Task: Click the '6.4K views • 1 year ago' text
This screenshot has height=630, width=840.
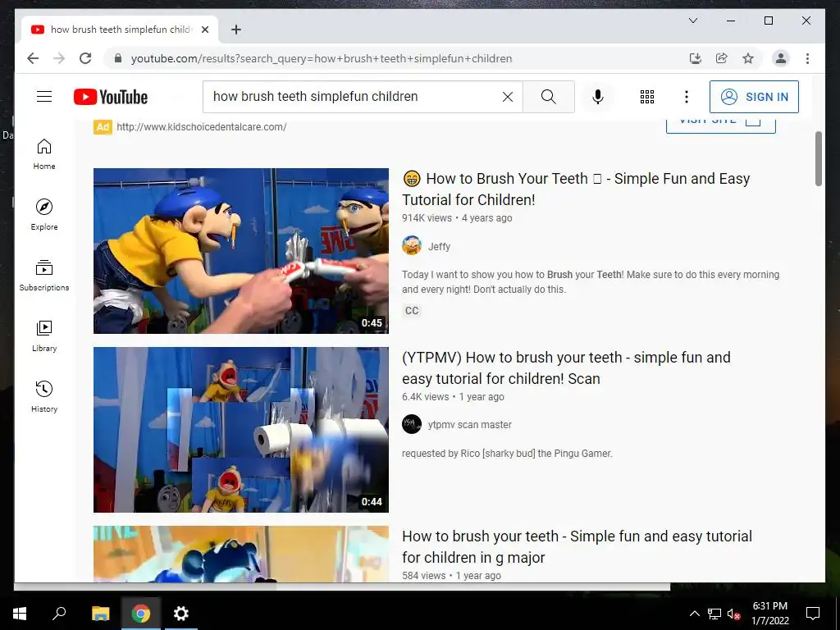Action: [x=453, y=397]
